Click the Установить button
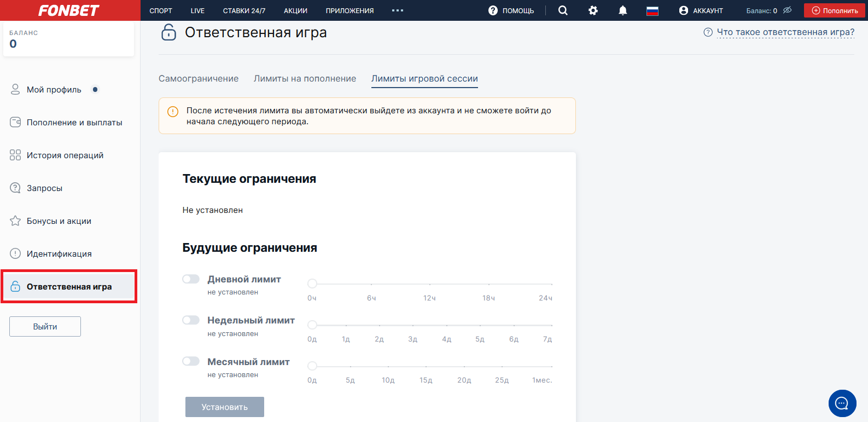Viewport: 868px width, 422px height. click(225, 407)
